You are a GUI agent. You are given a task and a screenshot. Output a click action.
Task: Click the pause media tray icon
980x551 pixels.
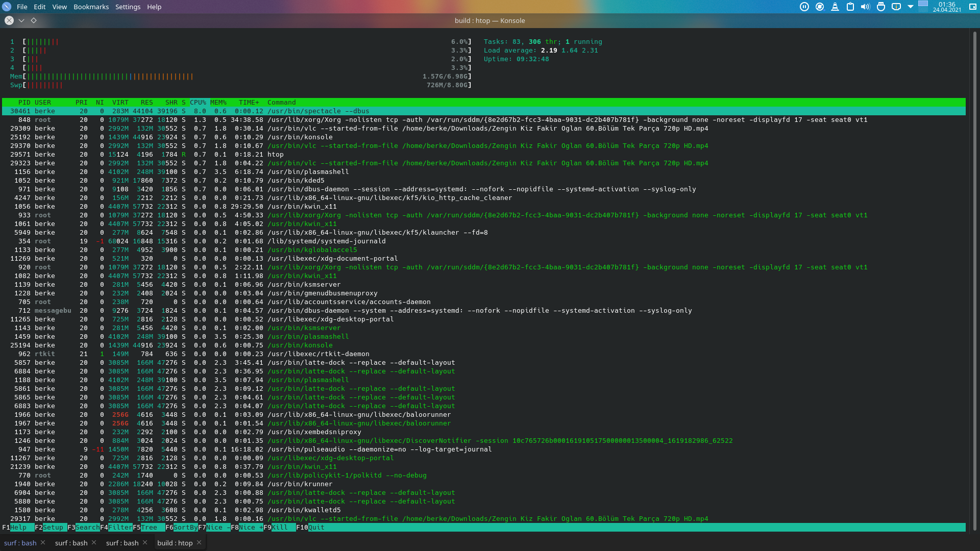pos(804,7)
